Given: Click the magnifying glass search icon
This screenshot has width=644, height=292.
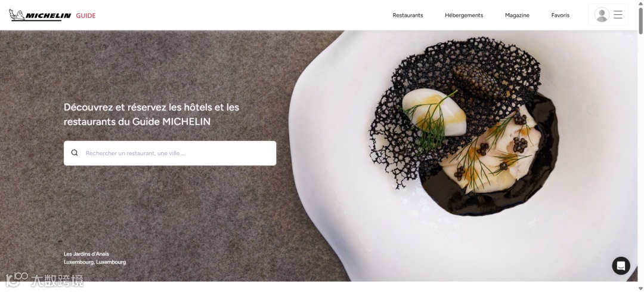Looking at the screenshot, I should pos(75,153).
